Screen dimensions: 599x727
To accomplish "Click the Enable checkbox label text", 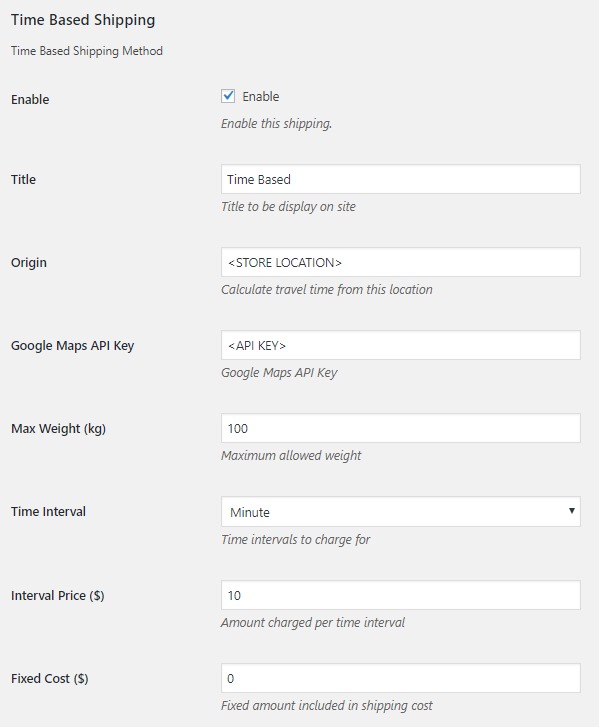I will point(261,96).
